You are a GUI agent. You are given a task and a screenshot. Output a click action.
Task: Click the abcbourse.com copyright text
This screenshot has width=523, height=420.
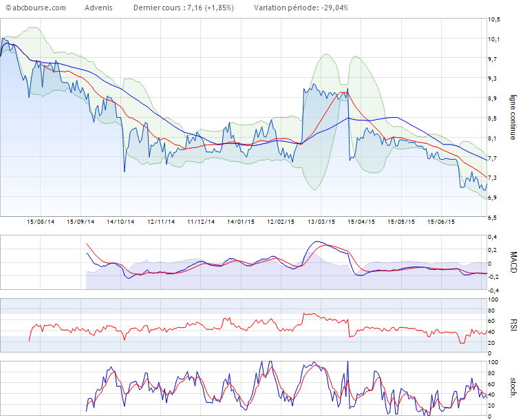(36, 8)
